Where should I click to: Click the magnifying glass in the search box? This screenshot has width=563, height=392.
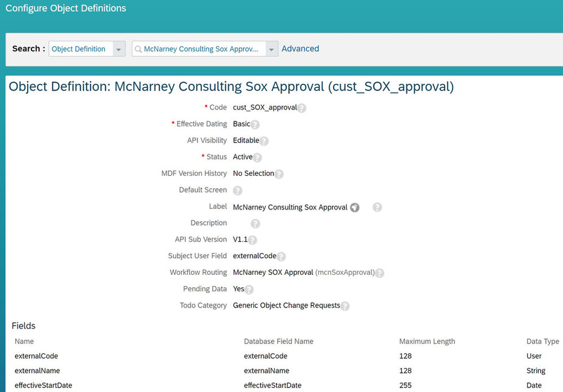pos(138,49)
